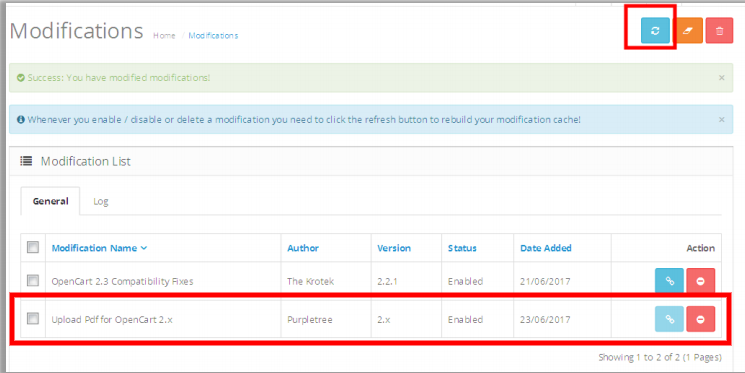Click Enabled status of The Krotek row
The image size is (745, 373).
point(465,281)
